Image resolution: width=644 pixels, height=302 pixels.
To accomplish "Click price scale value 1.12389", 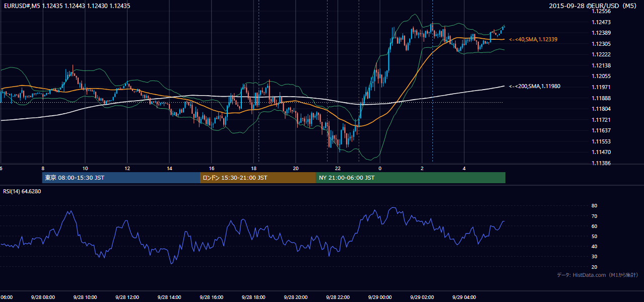I will pos(602,33).
